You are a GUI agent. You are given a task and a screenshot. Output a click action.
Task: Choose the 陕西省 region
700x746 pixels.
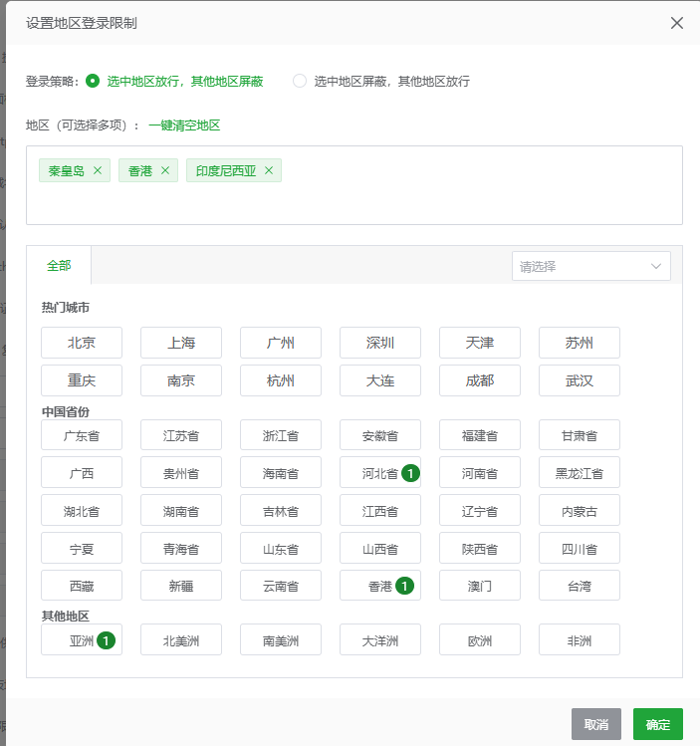point(480,548)
